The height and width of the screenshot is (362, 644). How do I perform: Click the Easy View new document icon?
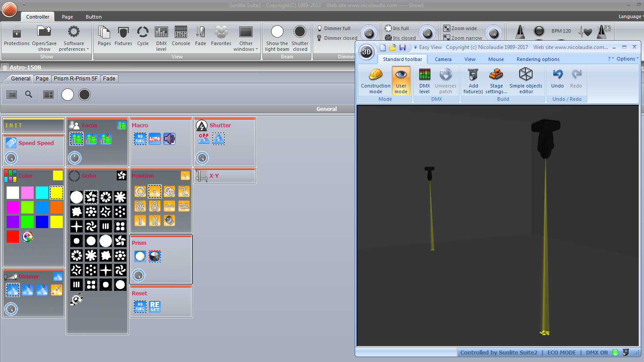383,47
